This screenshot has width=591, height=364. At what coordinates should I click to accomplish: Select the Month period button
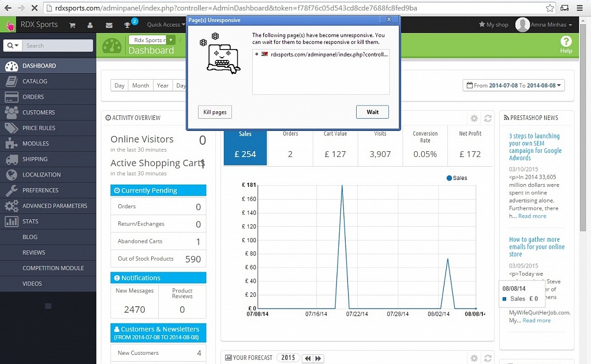[x=141, y=85]
